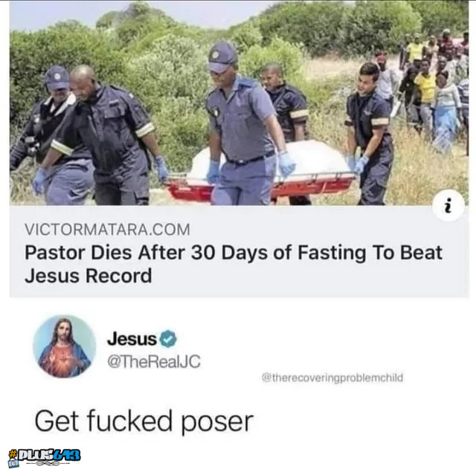The height and width of the screenshot is (472, 476).
Task: Click the Jesus Record headline second line
Action: click(x=89, y=276)
